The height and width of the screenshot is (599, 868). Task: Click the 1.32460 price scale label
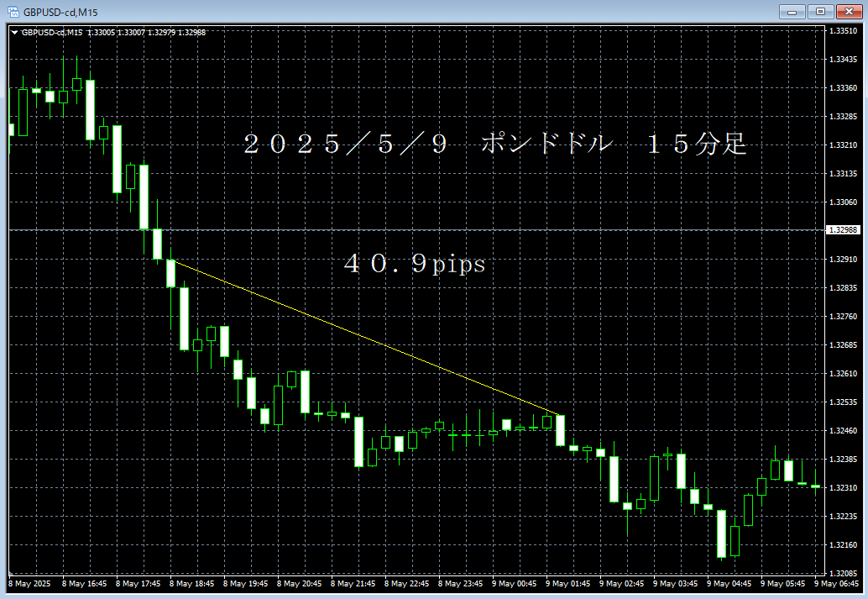pos(843,431)
